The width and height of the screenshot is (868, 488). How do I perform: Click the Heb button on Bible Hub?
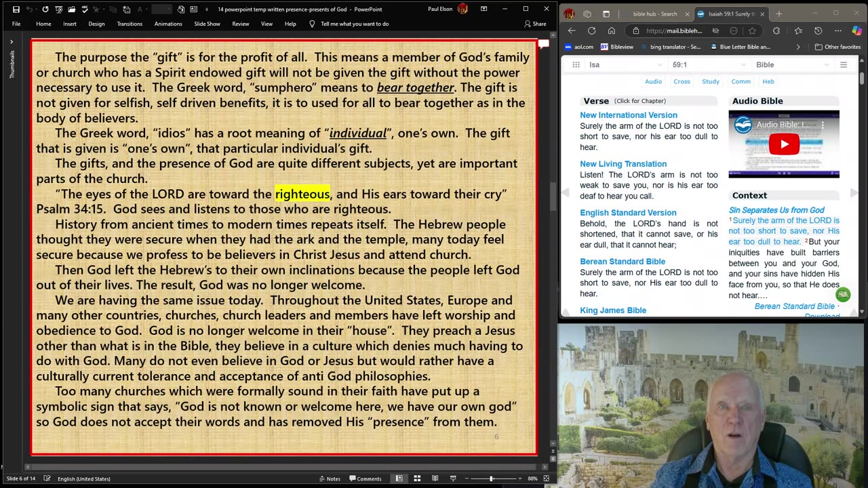point(768,81)
